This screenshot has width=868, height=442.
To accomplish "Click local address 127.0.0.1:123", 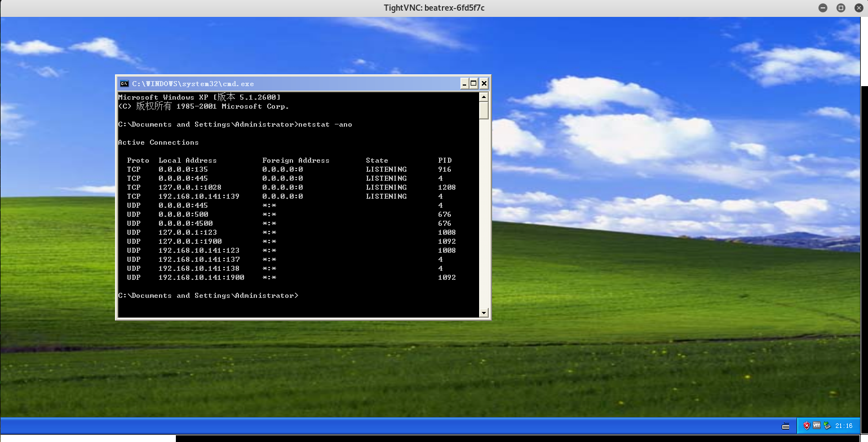I will pos(188,233).
